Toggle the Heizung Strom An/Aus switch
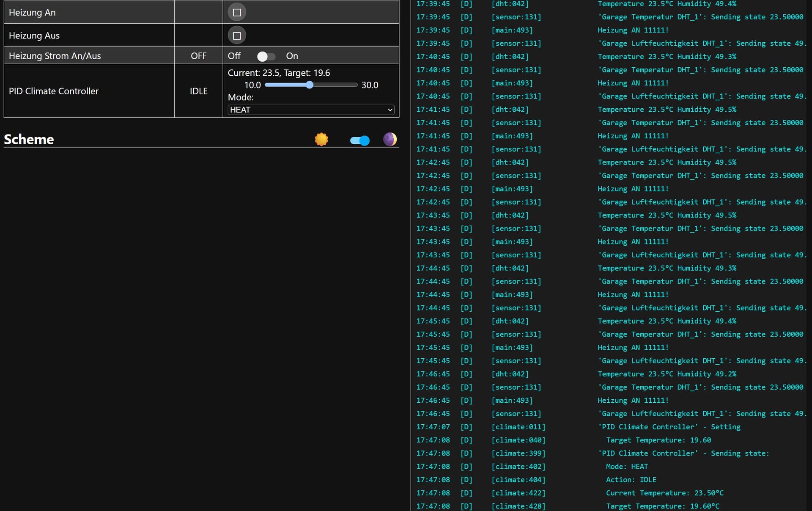The image size is (812, 511). pos(266,56)
